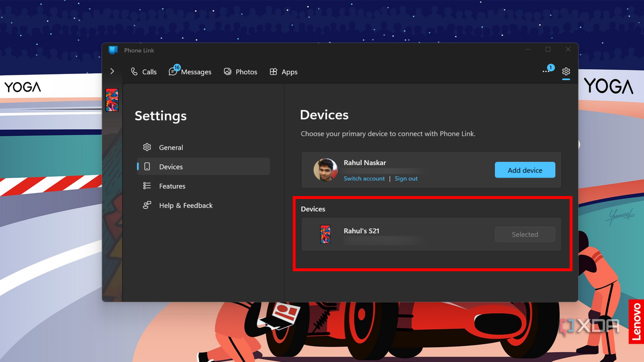Expand the phone sidebar chevron
Image resolution: width=644 pixels, height=362 pixels.
(x=112, y=71)
